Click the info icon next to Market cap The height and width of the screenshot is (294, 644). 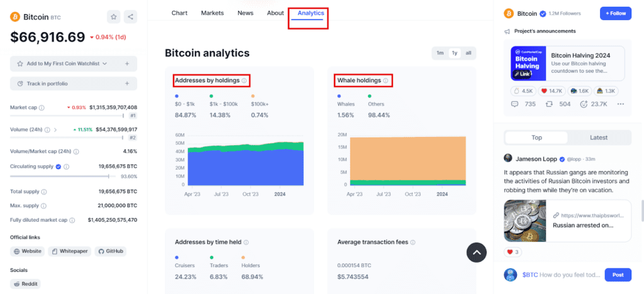click(42, 107)
